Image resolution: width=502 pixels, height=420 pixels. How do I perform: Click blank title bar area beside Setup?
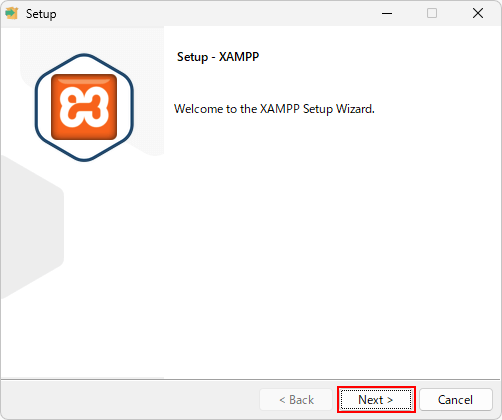[x=217, y=13]
